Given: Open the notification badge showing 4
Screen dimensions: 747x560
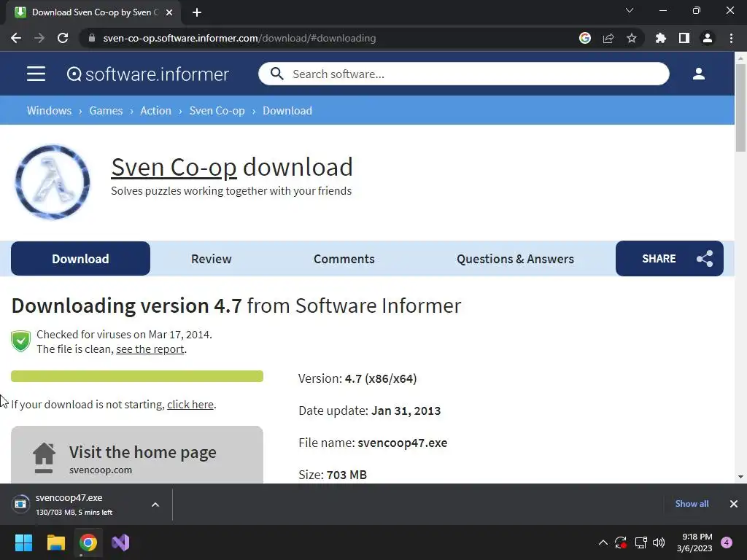Looking at the screenshot, I should coord(727,542).
